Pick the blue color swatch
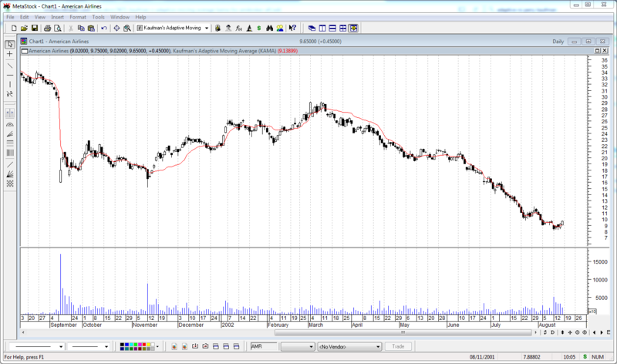617x364 pixels. [x=126, y=345]
